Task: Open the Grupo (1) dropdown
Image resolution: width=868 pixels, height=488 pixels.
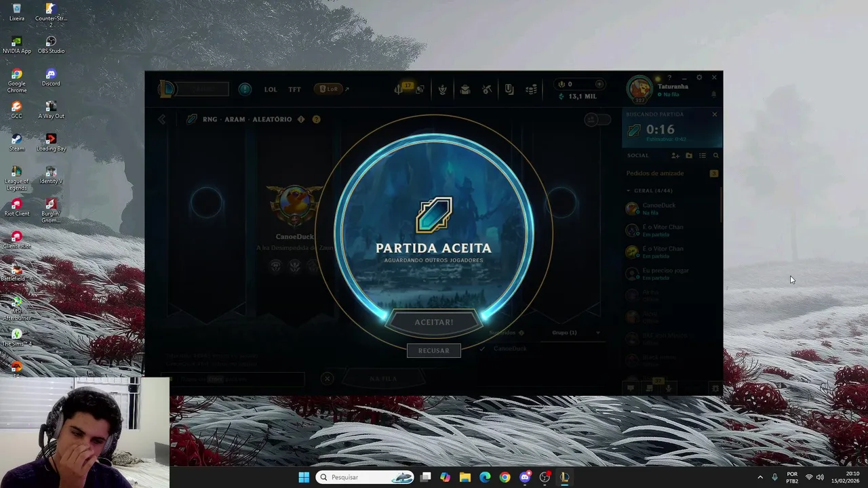Action: pyautogui.click(x=576, y=333)
